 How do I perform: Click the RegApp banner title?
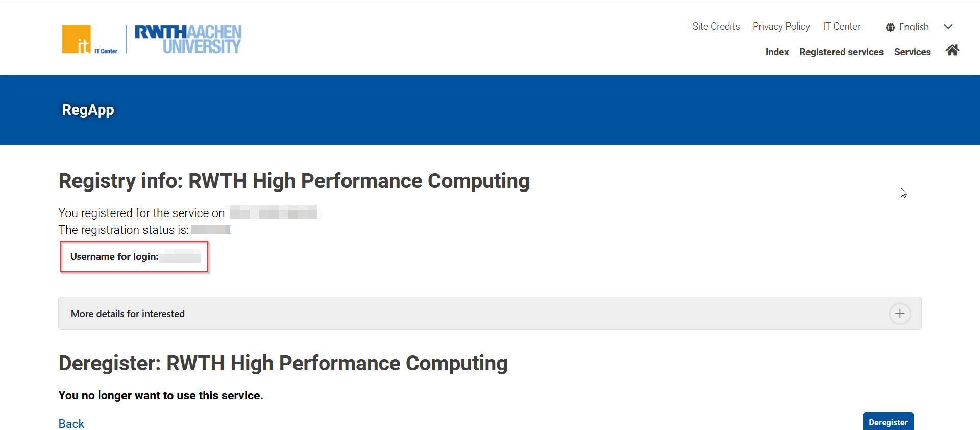pyautogui.click(x=88, y=110)
